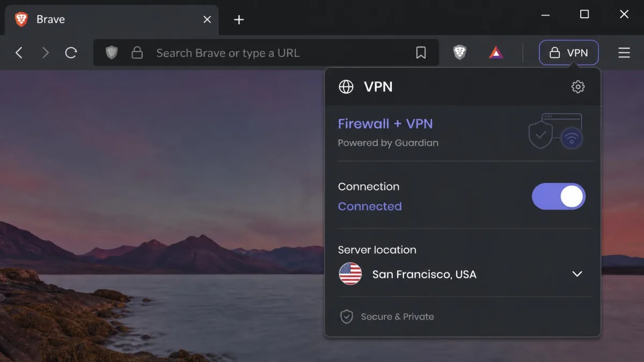Click the Brave logo on the tab
The image size is (644, 362).
tap(21, 19)
